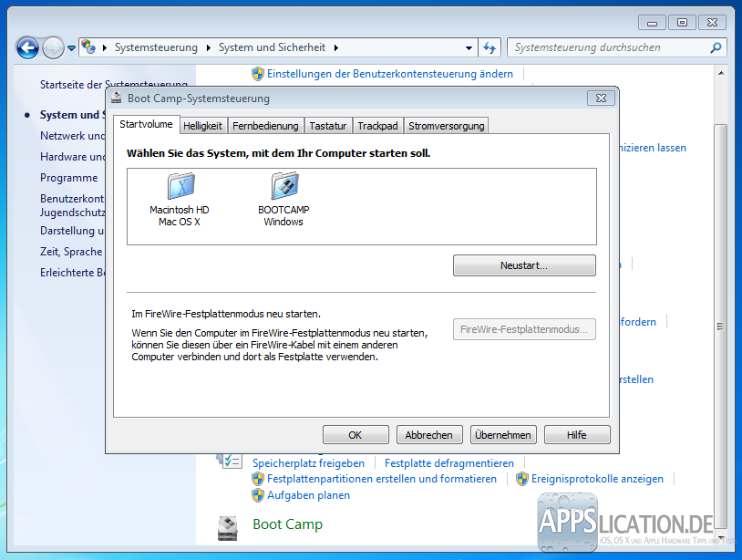Click Systemsteuerung in the address breadcrumb
This screenshot has height=560, width=742.
pos(156,47)
